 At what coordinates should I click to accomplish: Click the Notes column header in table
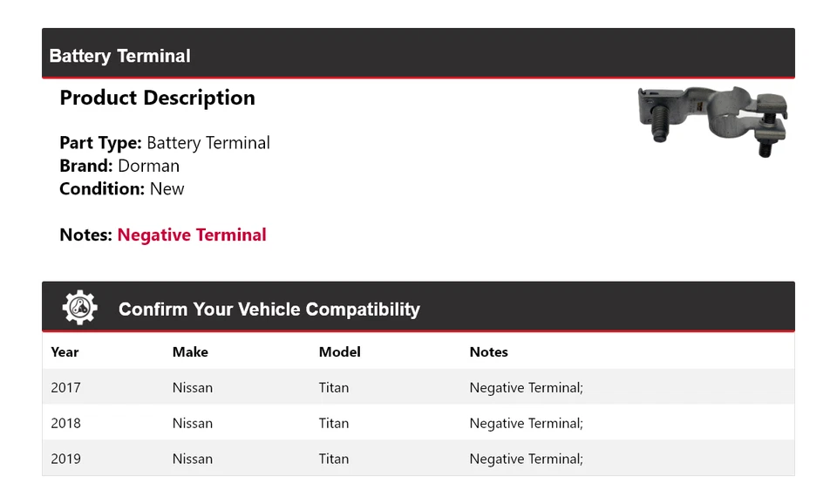point(488,352)
